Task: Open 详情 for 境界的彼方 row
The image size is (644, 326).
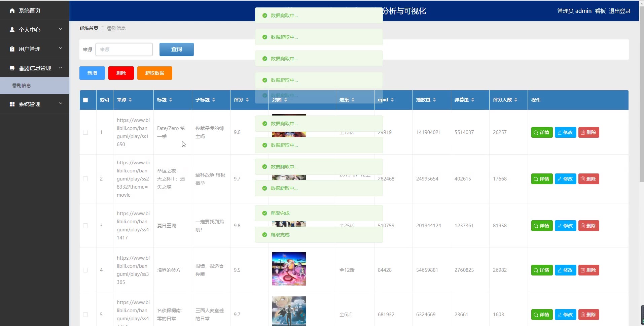Action: 542,270
